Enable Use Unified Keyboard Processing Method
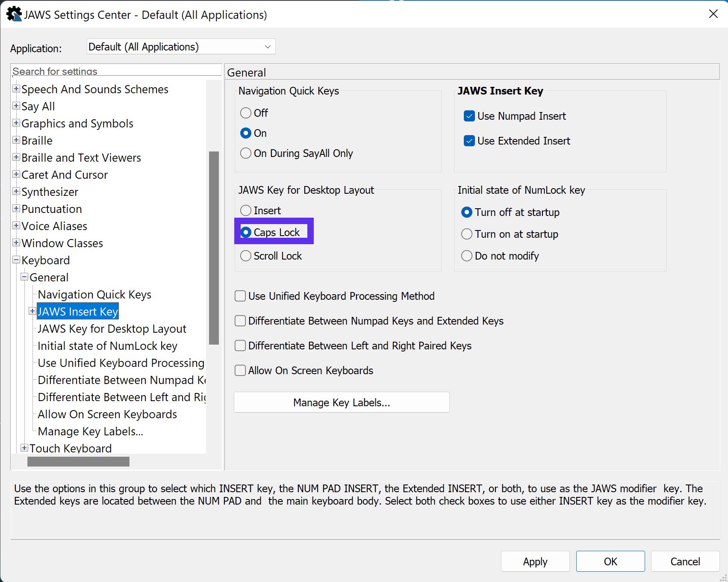This screenshot has width=728, height=582. [240, 296]
